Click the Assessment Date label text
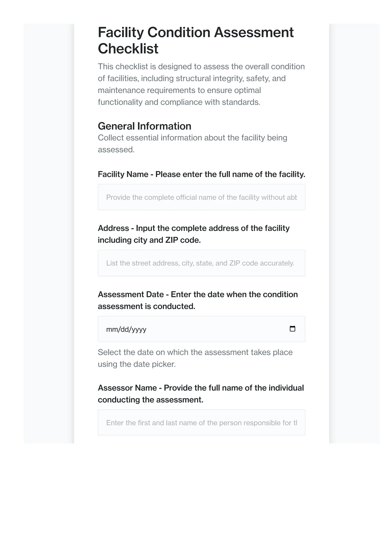The image size is (392, 555). point(198,300)
